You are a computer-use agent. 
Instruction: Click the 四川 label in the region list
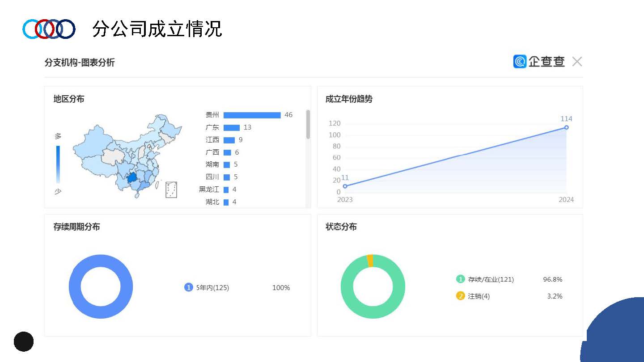click(x=212, y=177)
